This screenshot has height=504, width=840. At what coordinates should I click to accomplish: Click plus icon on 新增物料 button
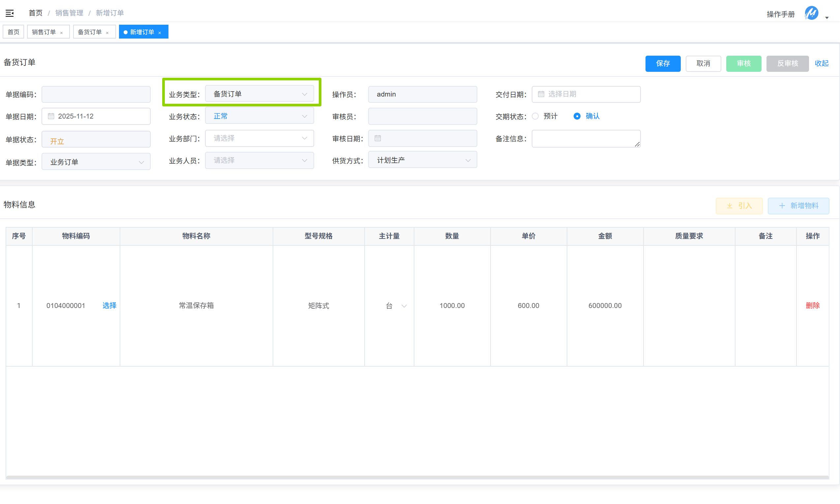pyautogui.click(x=782, y=206)
